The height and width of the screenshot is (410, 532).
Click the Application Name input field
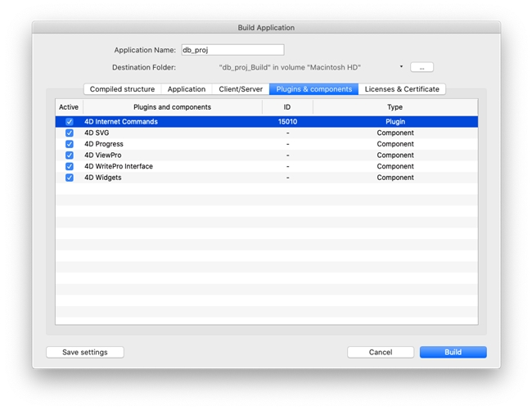click(x=232, y=50)
